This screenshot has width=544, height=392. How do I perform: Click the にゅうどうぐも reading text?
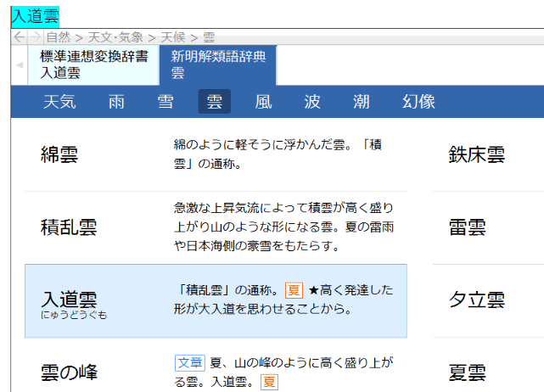[74, 315]
